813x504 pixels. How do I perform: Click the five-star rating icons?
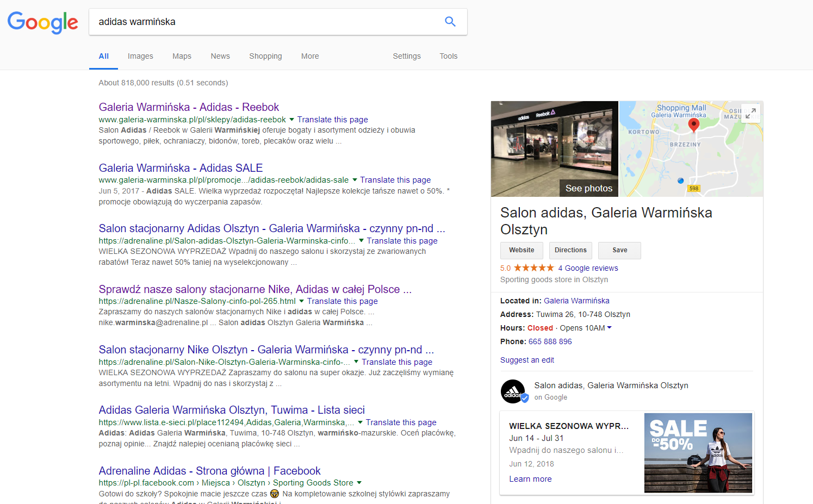tap(533, 268)
